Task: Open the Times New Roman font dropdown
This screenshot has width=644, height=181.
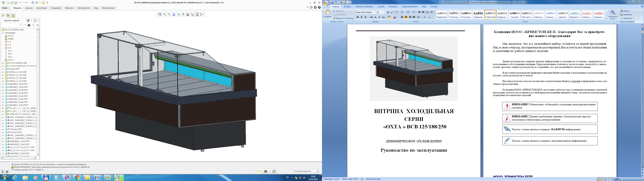Action: click(x=366, y=12)
